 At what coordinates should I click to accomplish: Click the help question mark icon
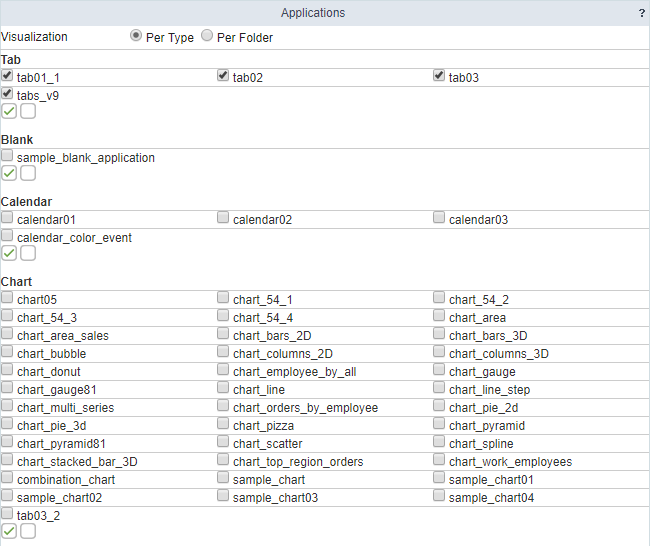pos(641,14)
